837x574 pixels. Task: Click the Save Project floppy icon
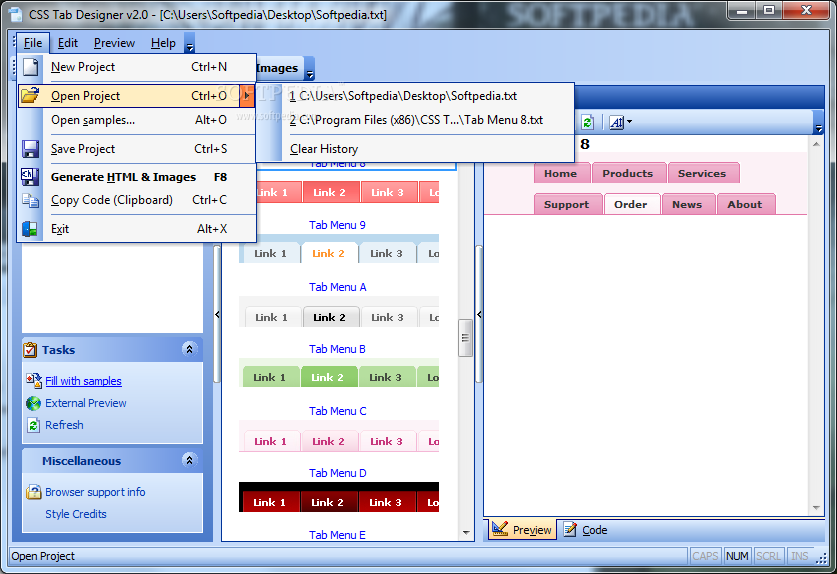tap(30, 149)
